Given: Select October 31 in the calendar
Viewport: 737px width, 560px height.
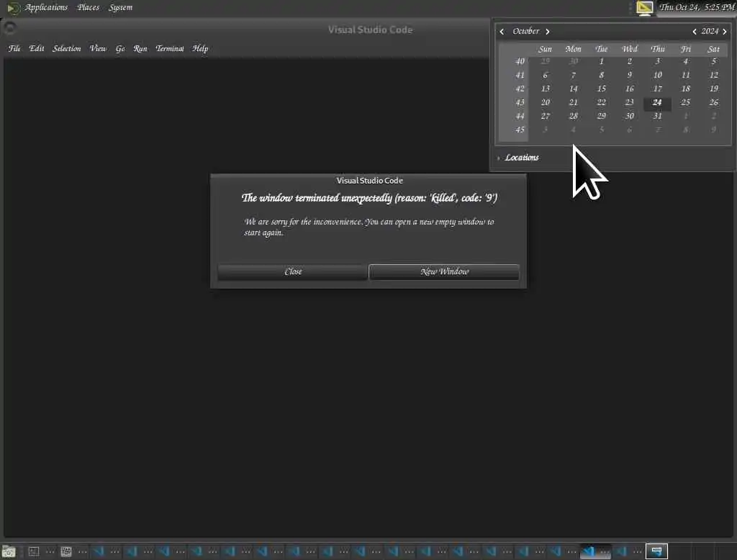Looking at the screenshot, I should click(657, 116).
